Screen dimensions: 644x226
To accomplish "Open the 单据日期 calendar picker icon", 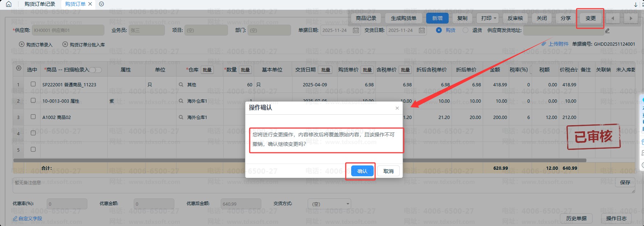I will click(x=356, y=30).
